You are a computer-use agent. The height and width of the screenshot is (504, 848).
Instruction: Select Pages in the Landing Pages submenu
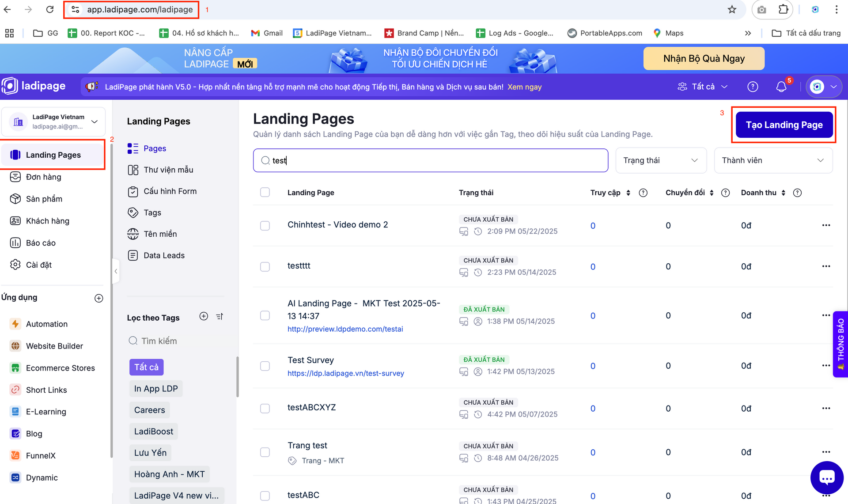(155, 148)
